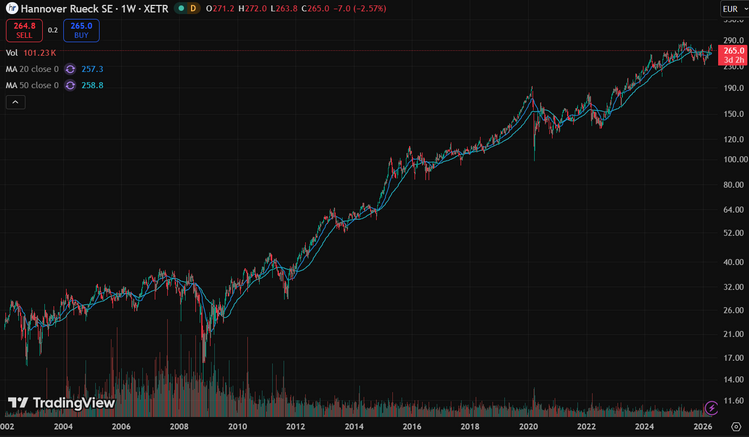Open chart settings target icon at bottom right
Viewport: 749px width, 437px height.
pos(736,426)
